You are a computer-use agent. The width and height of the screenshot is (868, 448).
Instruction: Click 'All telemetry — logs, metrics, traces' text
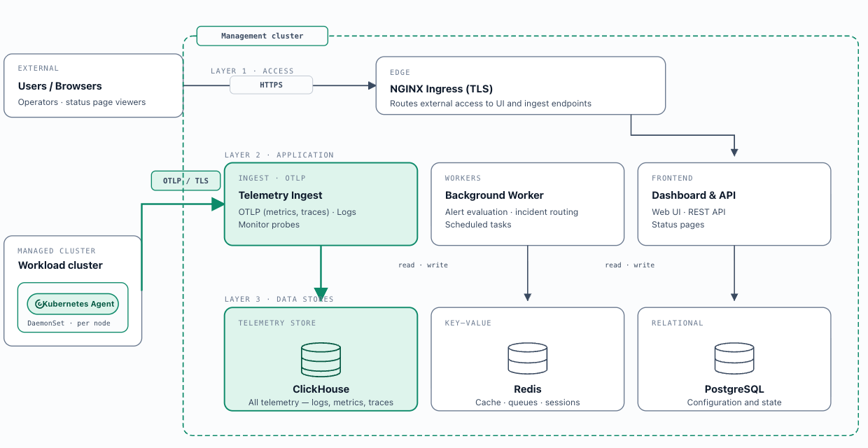321,402
